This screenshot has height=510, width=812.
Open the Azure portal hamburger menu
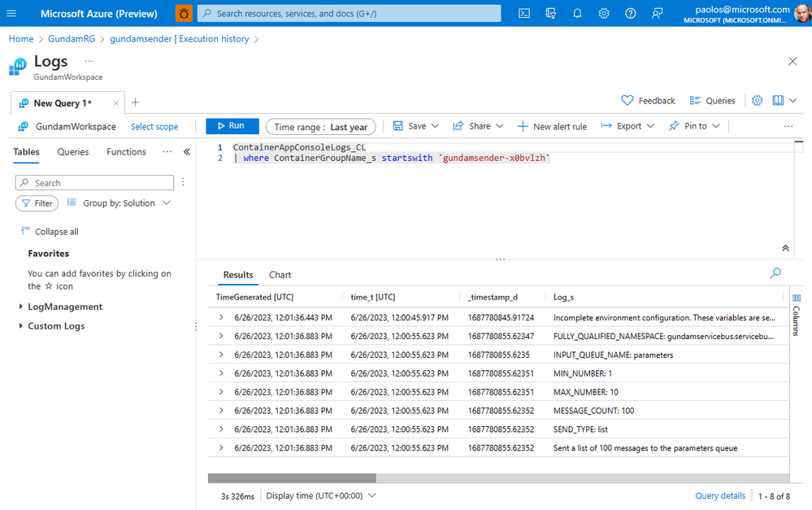pos(11,14)
